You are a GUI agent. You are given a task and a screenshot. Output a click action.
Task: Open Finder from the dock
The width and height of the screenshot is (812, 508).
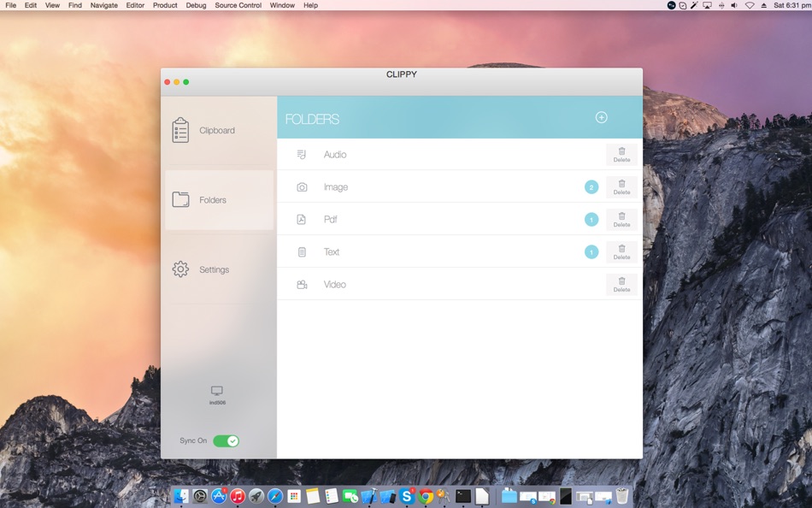click(180, 496)
